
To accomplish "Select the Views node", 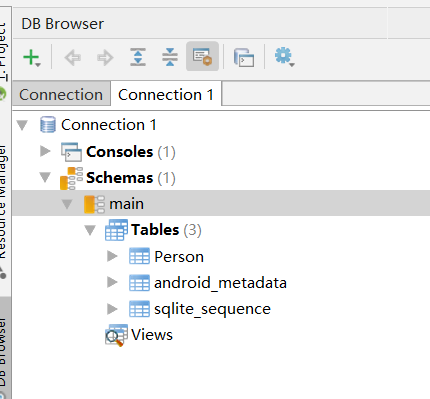I will tap(152, 335).
